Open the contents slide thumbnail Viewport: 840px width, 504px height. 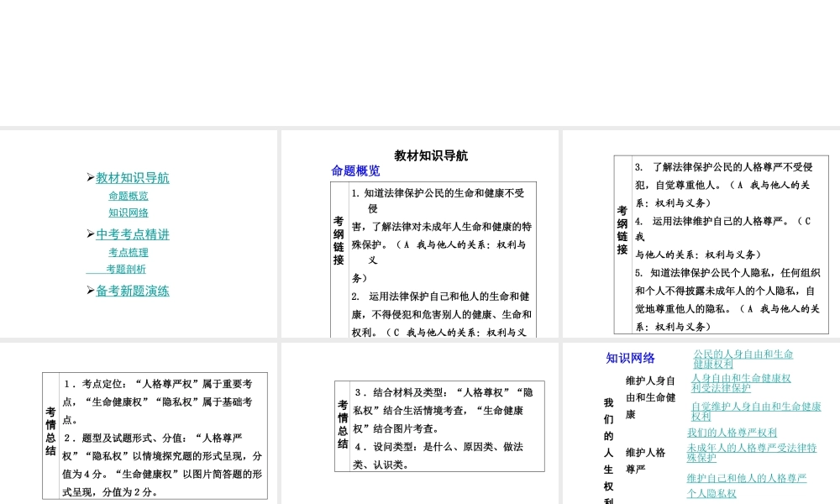[139, 234]
